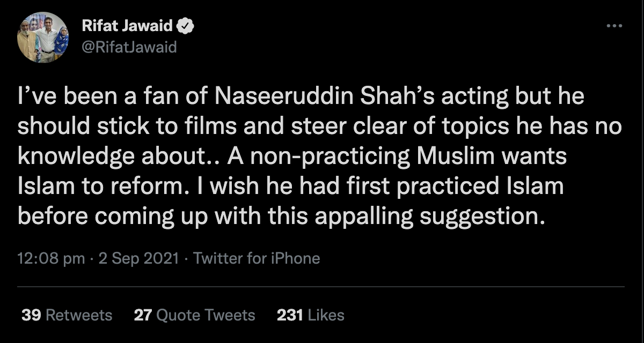
Task: Open the tweet's three-dot more menu
Action: [614, 26]
